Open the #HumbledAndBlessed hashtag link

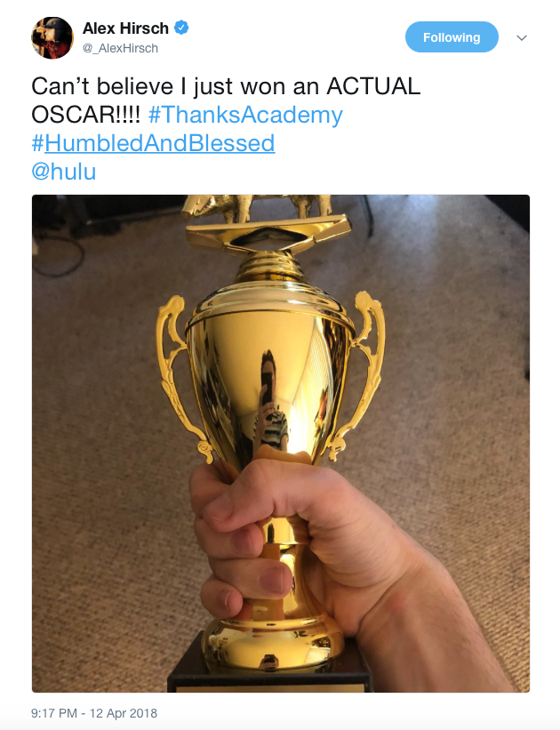tap(153, 143)
